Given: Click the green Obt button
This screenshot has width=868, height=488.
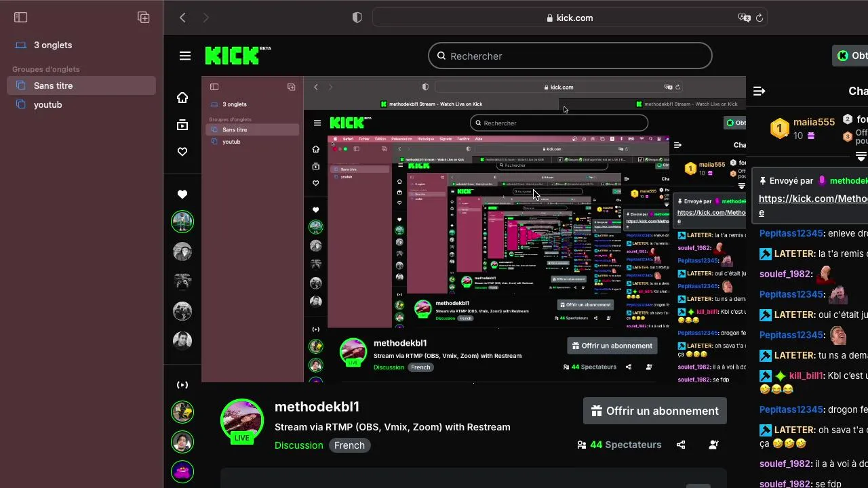Looking at the screenshot, I should tap(850, 56).
